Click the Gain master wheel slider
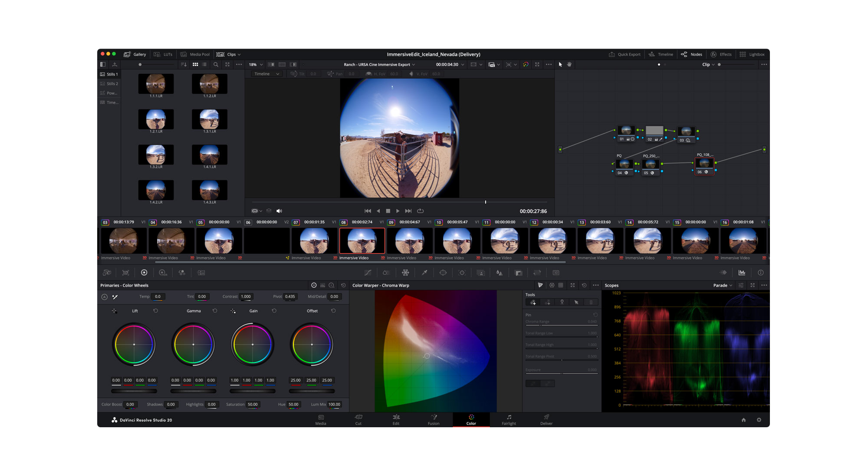Viewport: 868px width, 475px height. (x=252, y=391)
